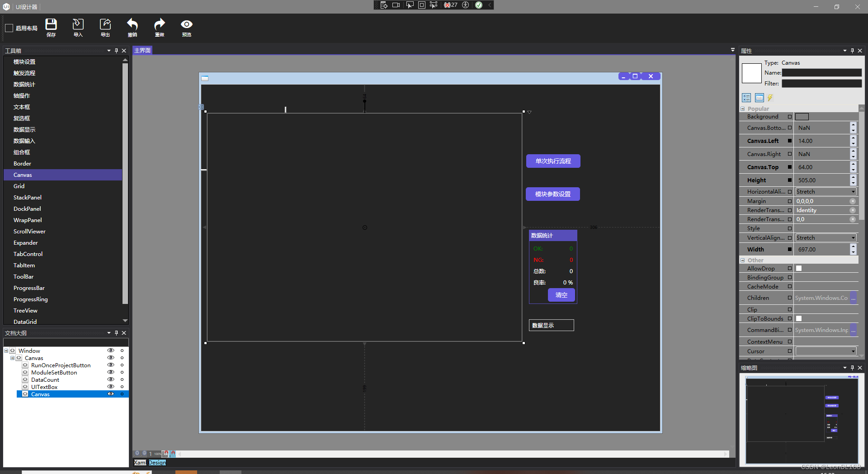The width and height of the screenshot is (868, 474).
Task: Click the categorized view icon in properties panel
Action: [746, 98]
